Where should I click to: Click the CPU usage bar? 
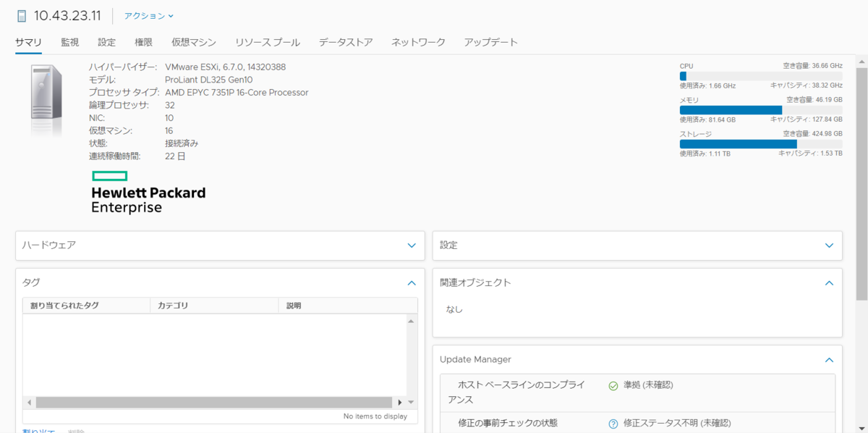[x=761, y=76]
